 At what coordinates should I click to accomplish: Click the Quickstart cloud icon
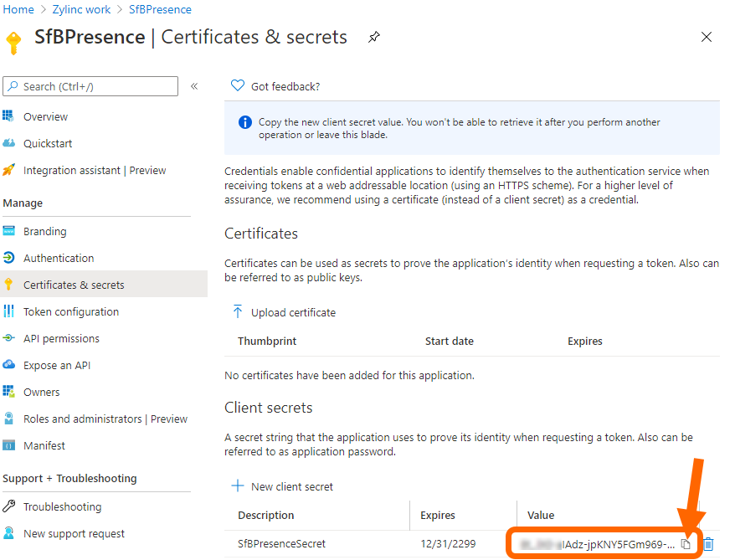(x=9, y=142)
